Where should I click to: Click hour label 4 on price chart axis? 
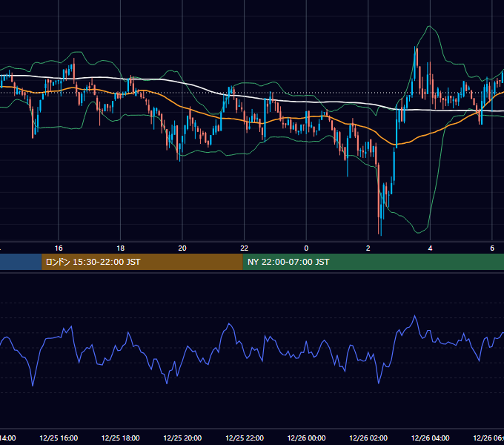coord(430,248)
